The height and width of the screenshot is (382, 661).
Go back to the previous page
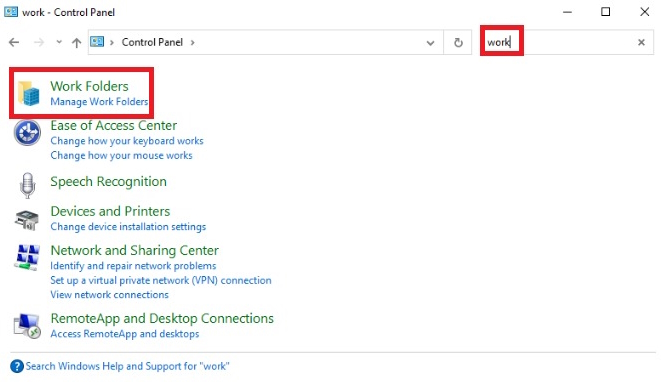coord(14,42)
